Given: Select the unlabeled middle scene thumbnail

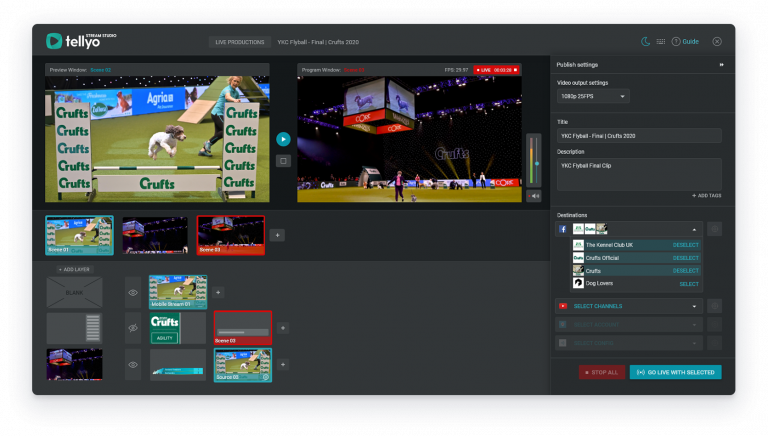Looking at the screenshot, I should pyautogui.click(x=155, y=235).
